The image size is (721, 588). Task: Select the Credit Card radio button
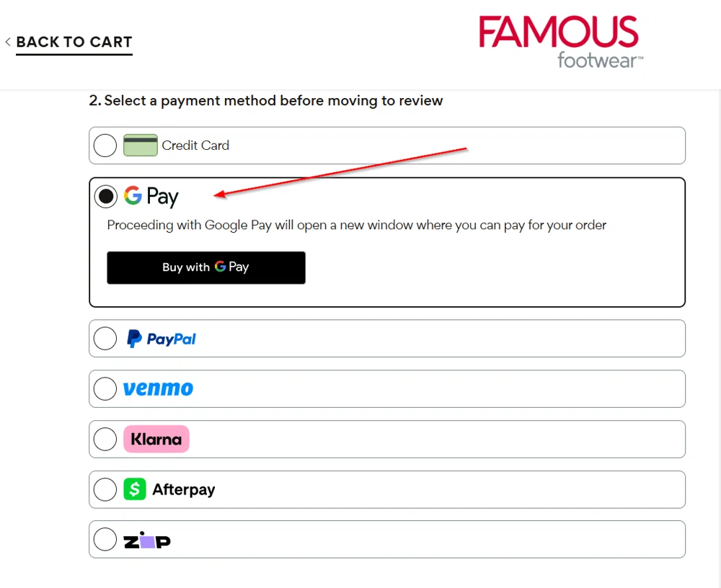coord(105,145)
